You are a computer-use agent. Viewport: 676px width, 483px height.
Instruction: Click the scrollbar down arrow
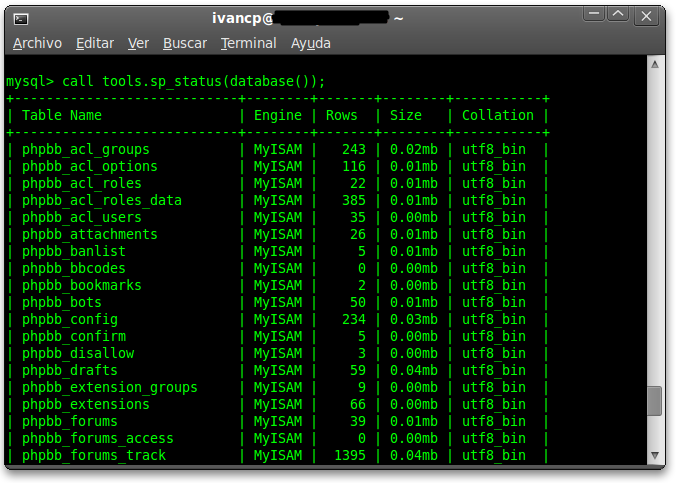[655, 455]
